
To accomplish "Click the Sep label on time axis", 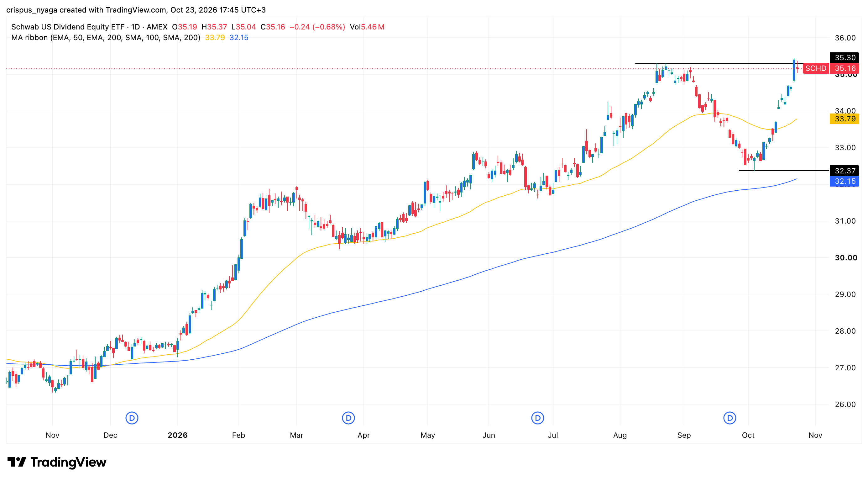I will (684, 435).
